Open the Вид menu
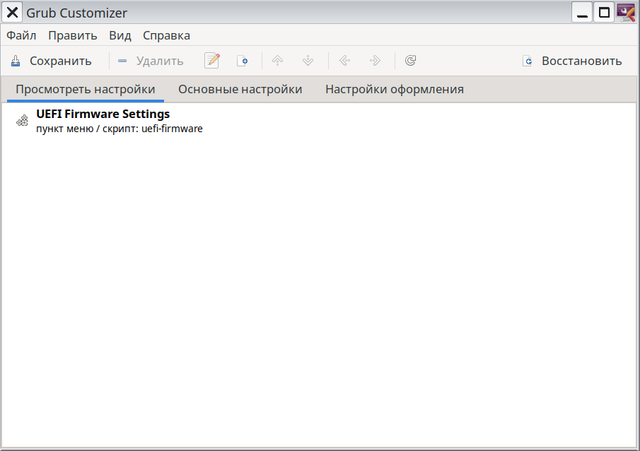 [120, 36]
